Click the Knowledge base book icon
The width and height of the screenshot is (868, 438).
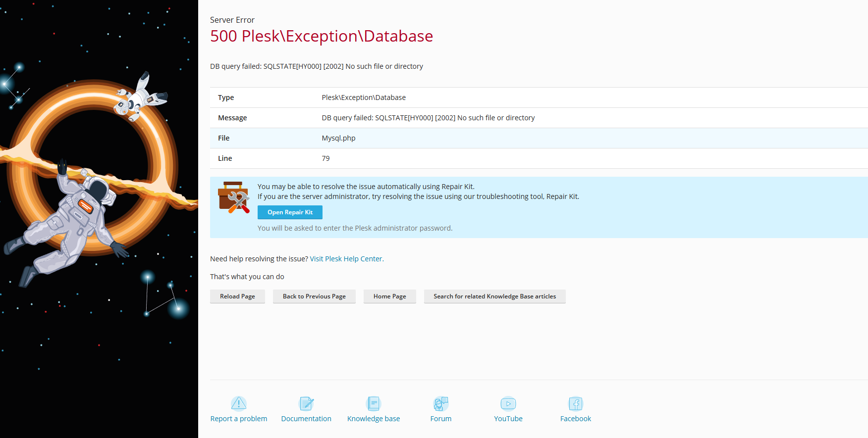[x=374, y=404]
